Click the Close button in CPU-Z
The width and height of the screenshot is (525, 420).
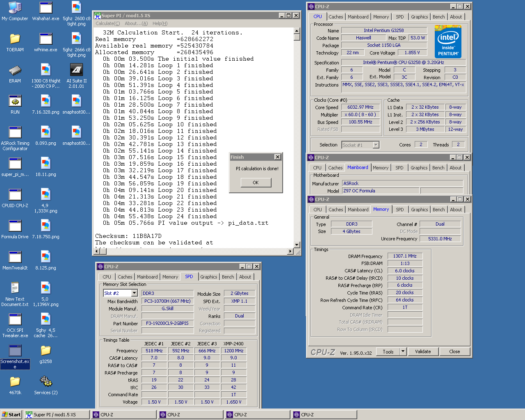454,352
